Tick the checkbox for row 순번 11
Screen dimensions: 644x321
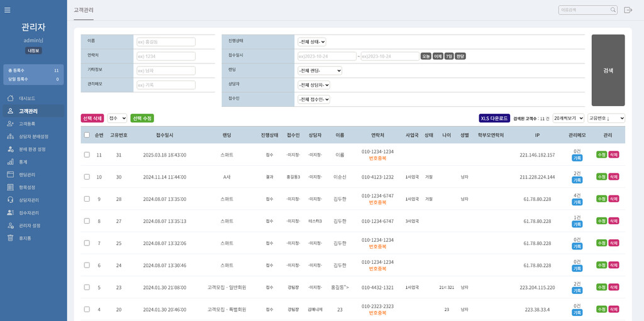(87, 155)
